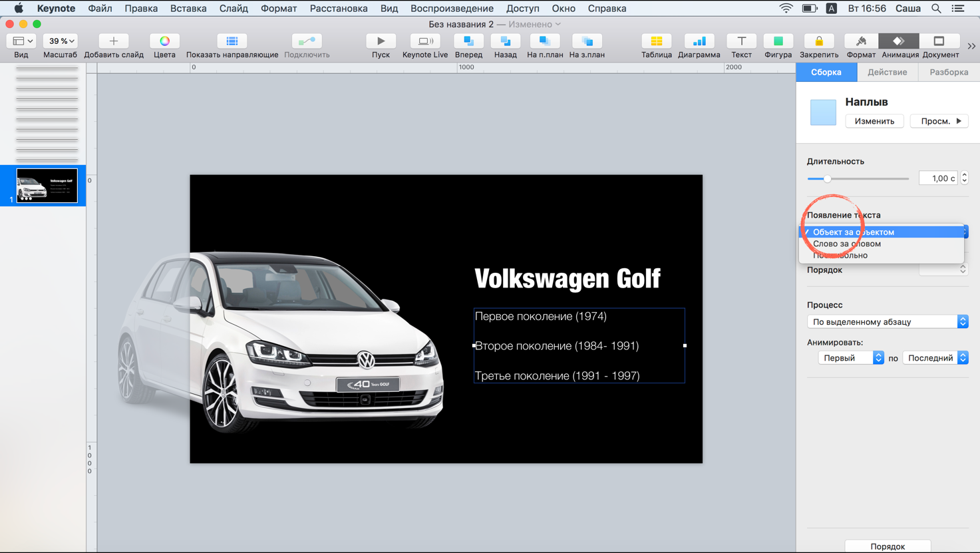Click Send to Back (На з.план) icon
Screen dimensions: 980x553
coord(587,41)
